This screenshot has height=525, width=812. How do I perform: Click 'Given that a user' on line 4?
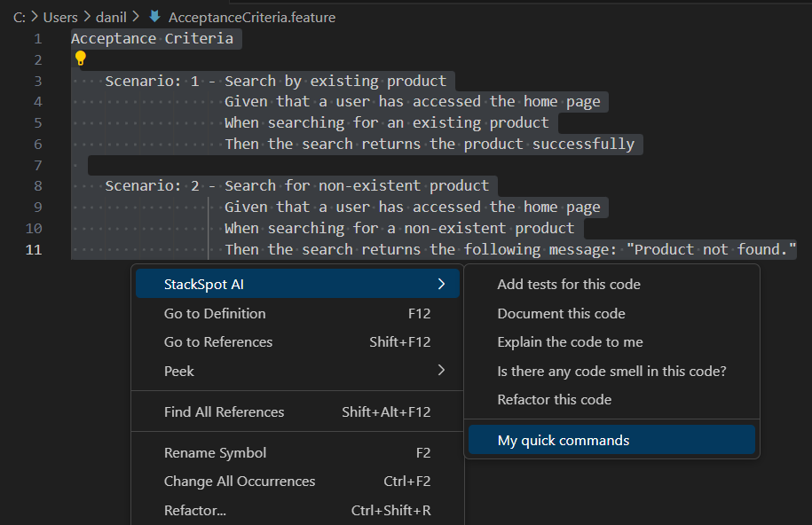coord(296,101)
